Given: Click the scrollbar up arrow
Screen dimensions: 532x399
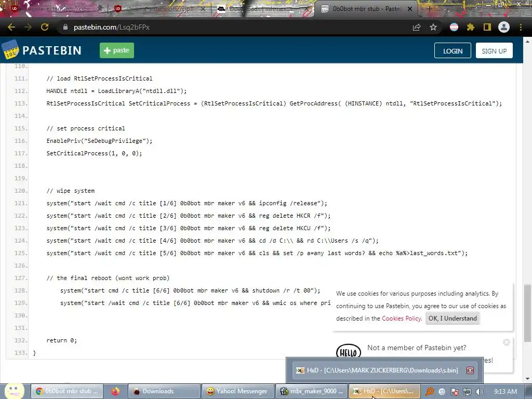Looking at the screenshot, I should pyautogui.click(x=527, y=42).
